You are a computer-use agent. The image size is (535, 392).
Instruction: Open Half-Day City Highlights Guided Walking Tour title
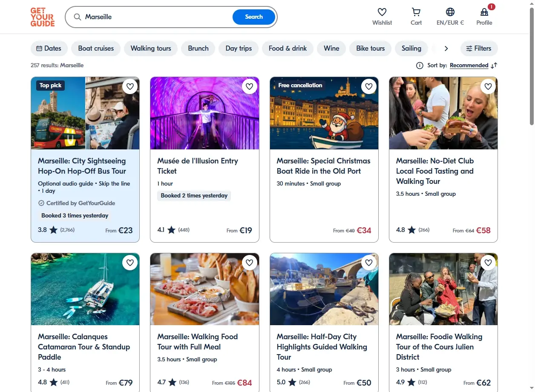322,347
